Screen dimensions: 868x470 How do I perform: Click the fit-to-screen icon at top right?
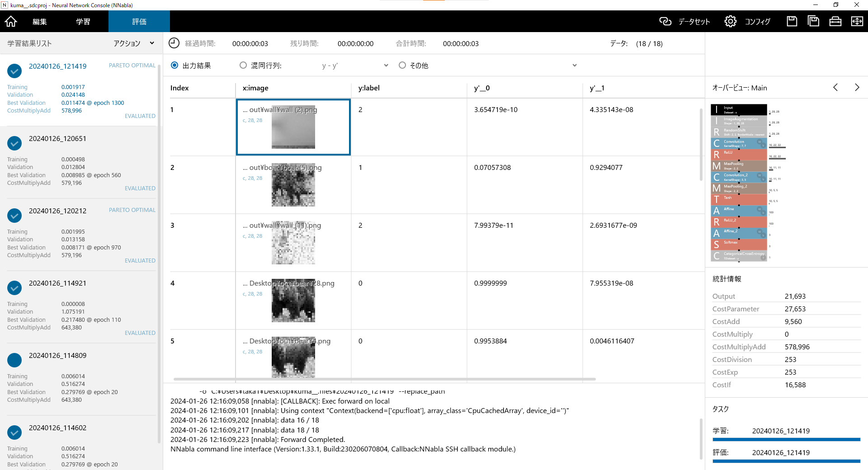click(857, 21)
